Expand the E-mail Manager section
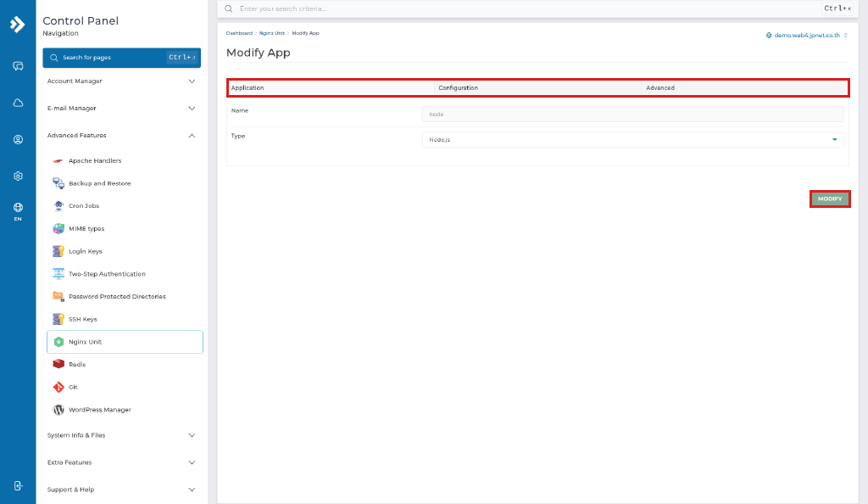Screen dimensions: 868x504 click(x=121, y=109)
